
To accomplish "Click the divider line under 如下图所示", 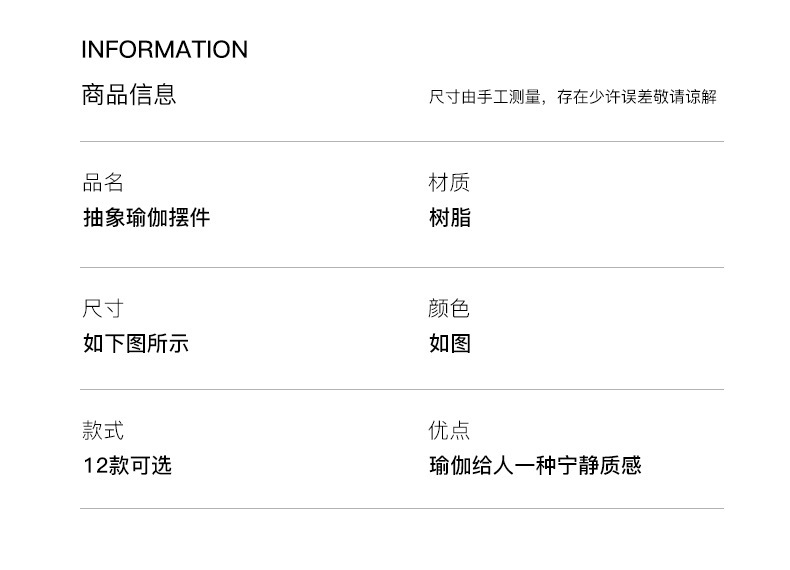I will (x=402, y=389).
